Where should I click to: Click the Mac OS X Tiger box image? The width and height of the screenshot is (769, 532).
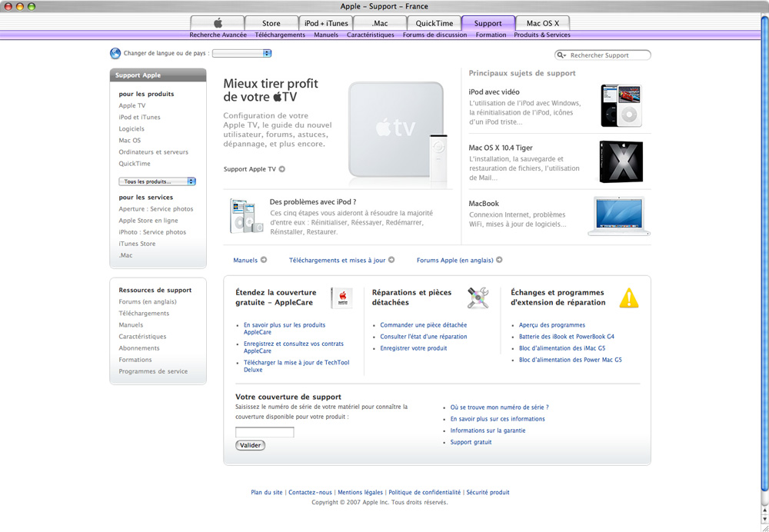pyautogui.click(x=621, y=161)
